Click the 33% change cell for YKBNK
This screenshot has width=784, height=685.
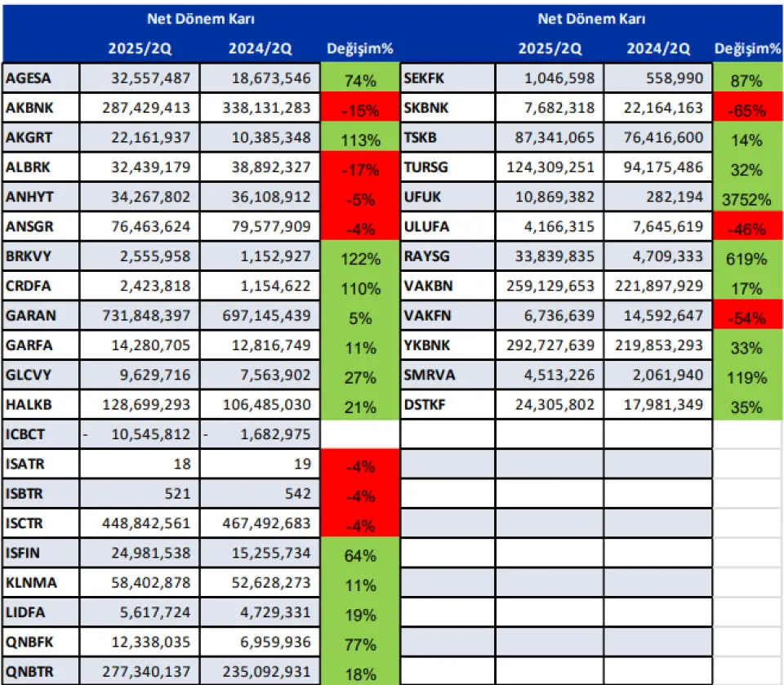[x=747, y=345]
